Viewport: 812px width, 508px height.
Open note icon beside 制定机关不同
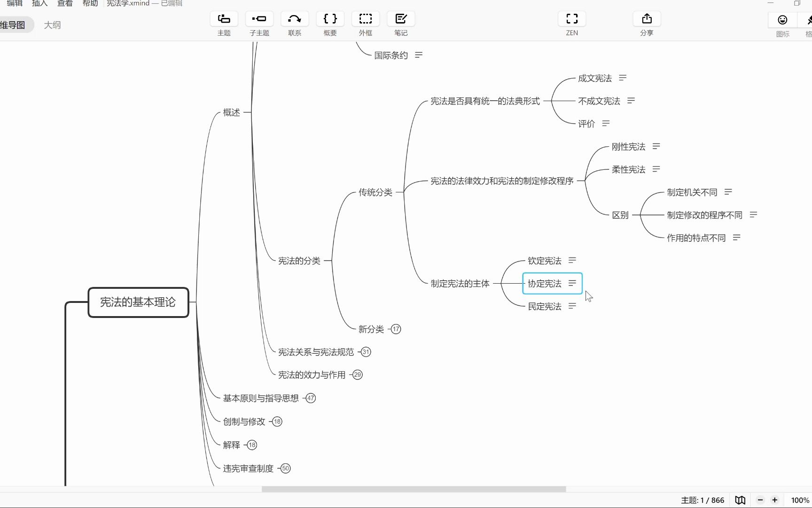click(x=728, y=192)
